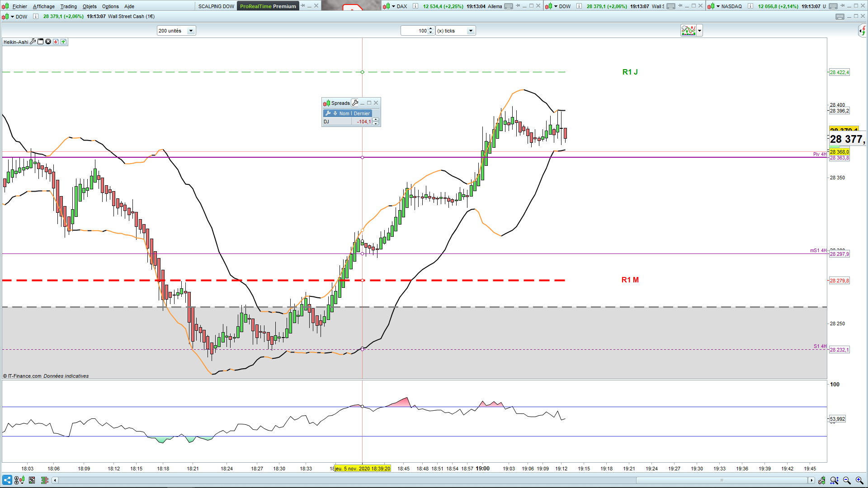868x488 pixels.
Task: Open the Affichage menu
Action: 43,6
